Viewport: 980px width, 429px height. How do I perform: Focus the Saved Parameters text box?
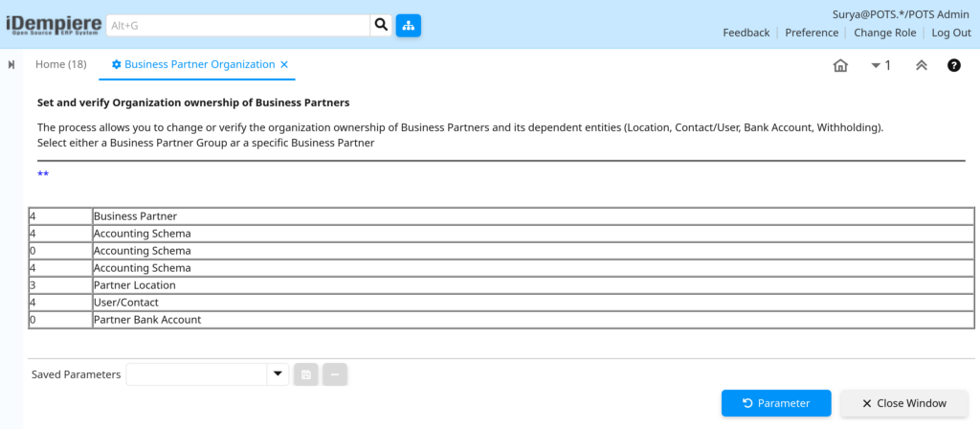[197, 374]
